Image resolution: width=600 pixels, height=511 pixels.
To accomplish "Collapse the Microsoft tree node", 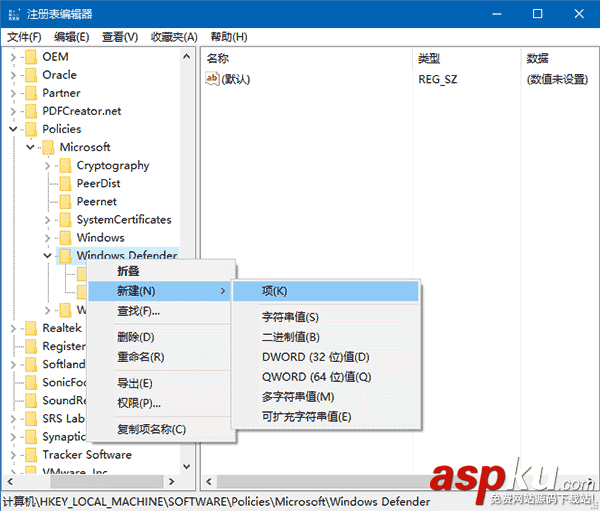I will (x=30, y=147).
